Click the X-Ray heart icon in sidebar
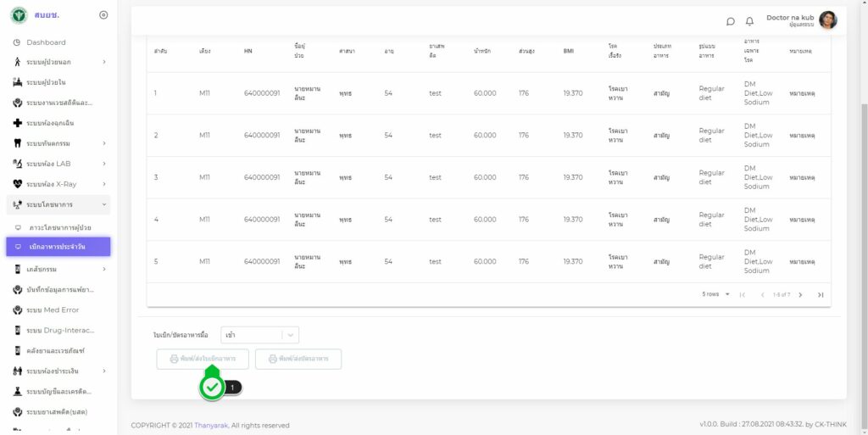 click(17, 184)
